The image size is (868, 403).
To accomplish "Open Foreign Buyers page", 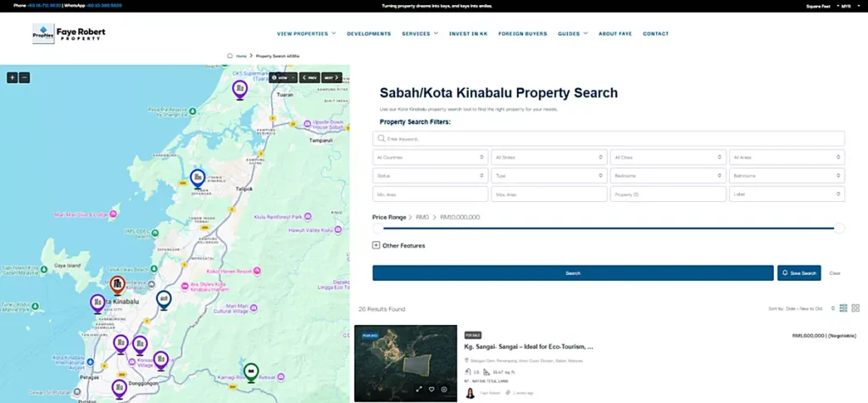I will (522, 33).
